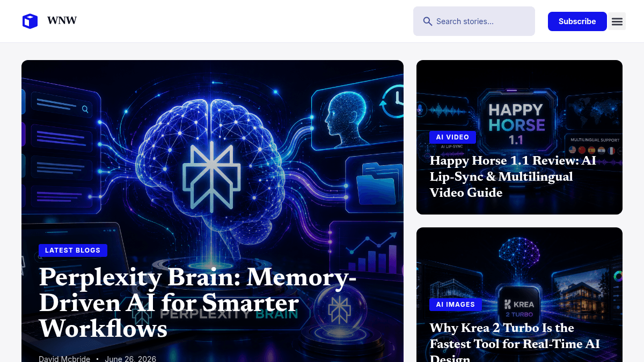Click the magnifier icon in search box
This screenshot has width=644, height=362.
pyautogui.click(x=428, y=21)
